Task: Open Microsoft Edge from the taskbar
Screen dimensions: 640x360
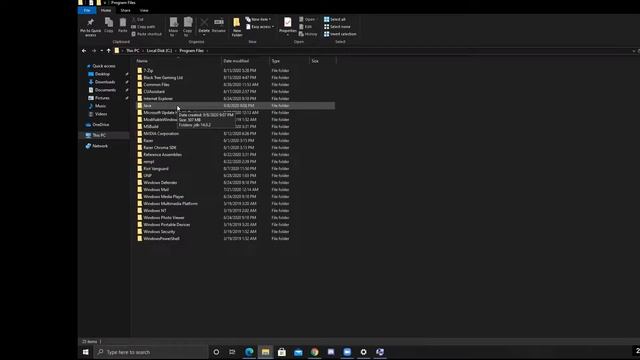Action: point(249,352)
